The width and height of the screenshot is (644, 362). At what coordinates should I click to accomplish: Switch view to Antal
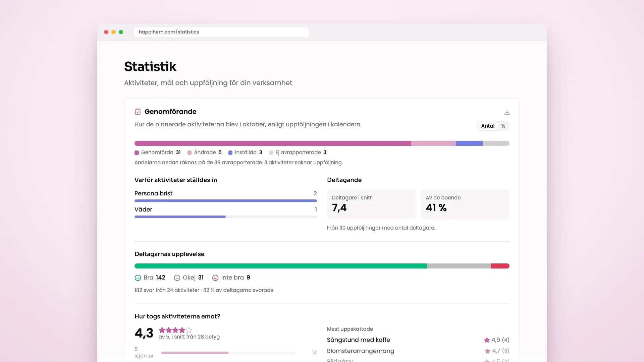point(488,126)
